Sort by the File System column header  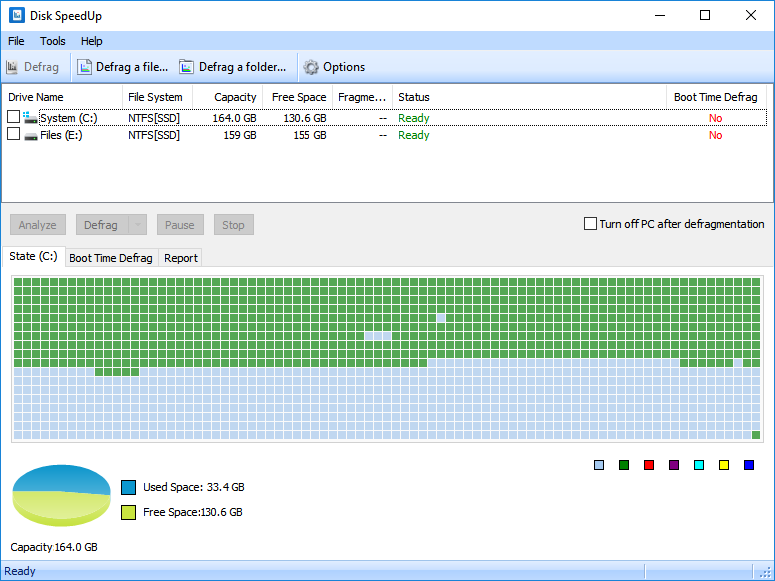(x=157, y=97)
